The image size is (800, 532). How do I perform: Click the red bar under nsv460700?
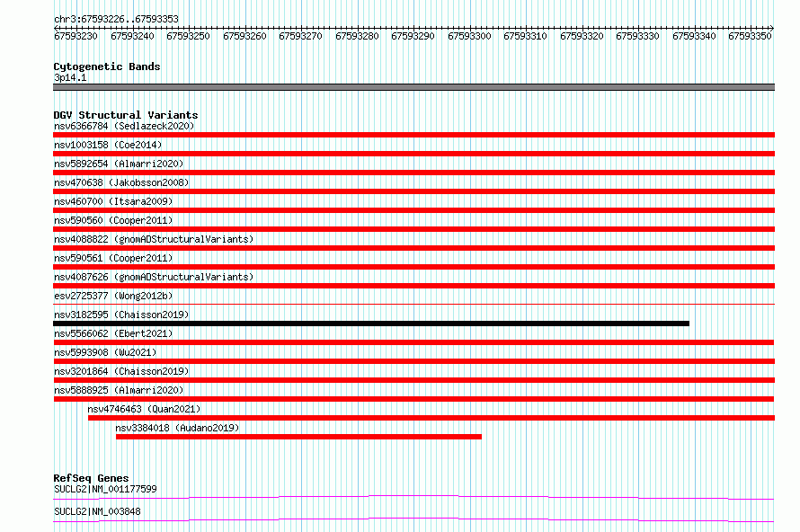[x=413, y=210]
